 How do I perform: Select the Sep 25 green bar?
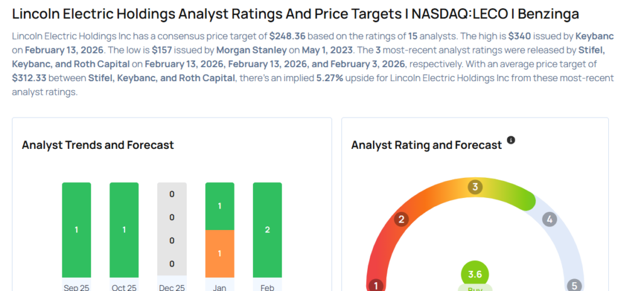[x=77, y=229]
